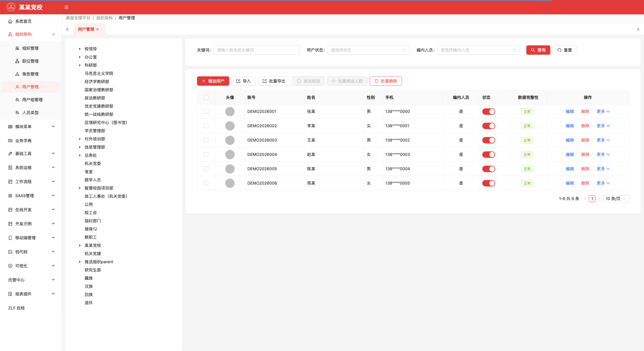This screenshot has width=644, height=351.
Task: Click 编辑 link for 周某
Action: click(570, 183)
